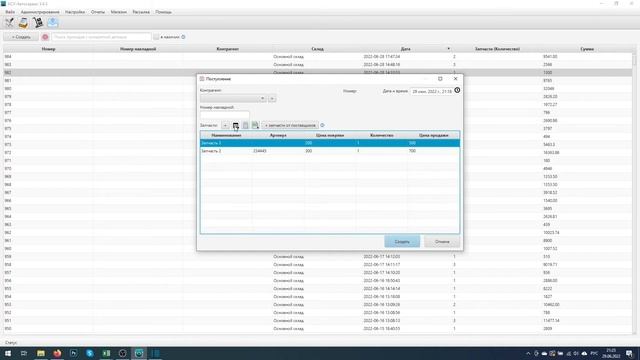Image resolution: width=640 pixels, height=360 pixels.
Task: Click the Сумма column header
Action: click(x=587, y=49)
